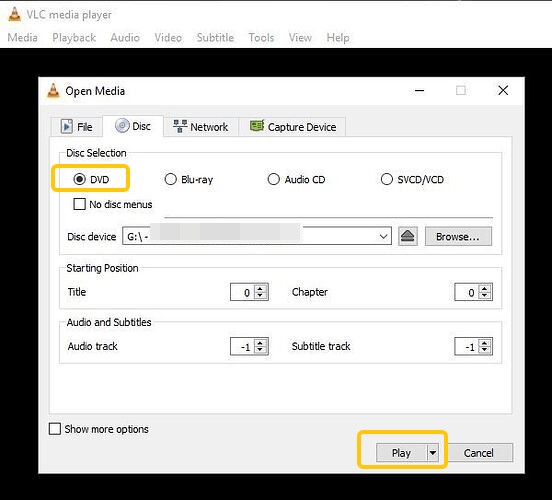Minimize the Open Media dialog
The height and width of the screenshot is (500, 552).
pyautogui.click(x=419, y=90)
